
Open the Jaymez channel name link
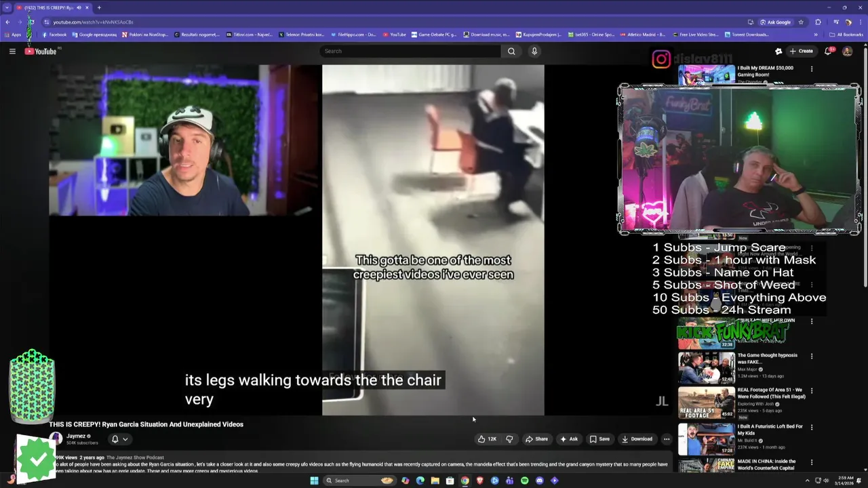coord(76,436)
